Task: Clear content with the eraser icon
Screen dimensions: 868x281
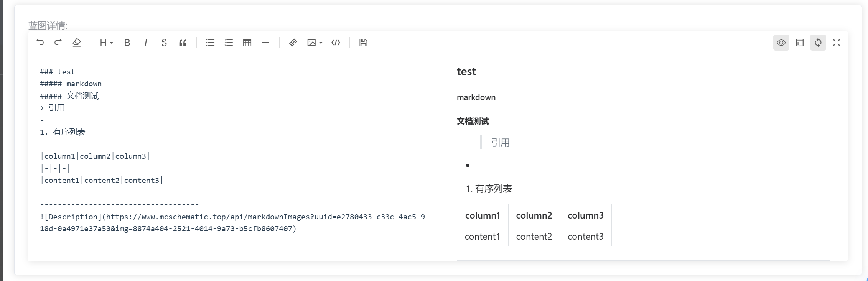Action: click(77, 43)
